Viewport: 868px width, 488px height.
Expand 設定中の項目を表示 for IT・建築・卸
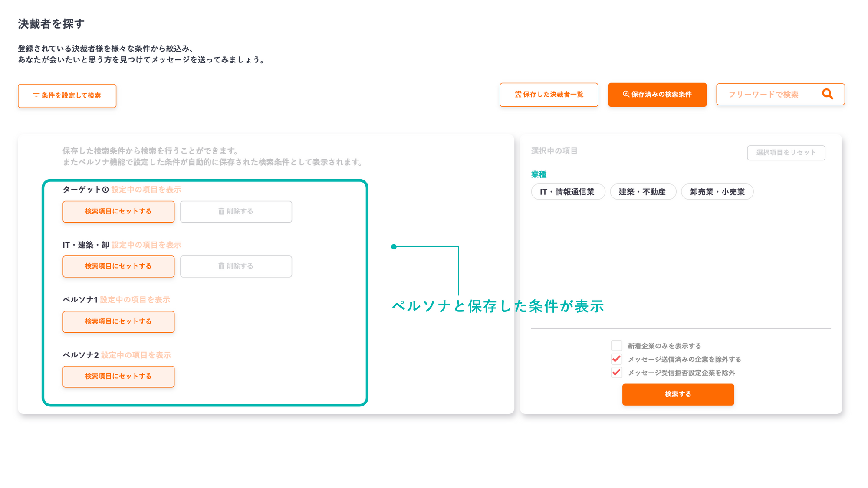tap(146, 245)
